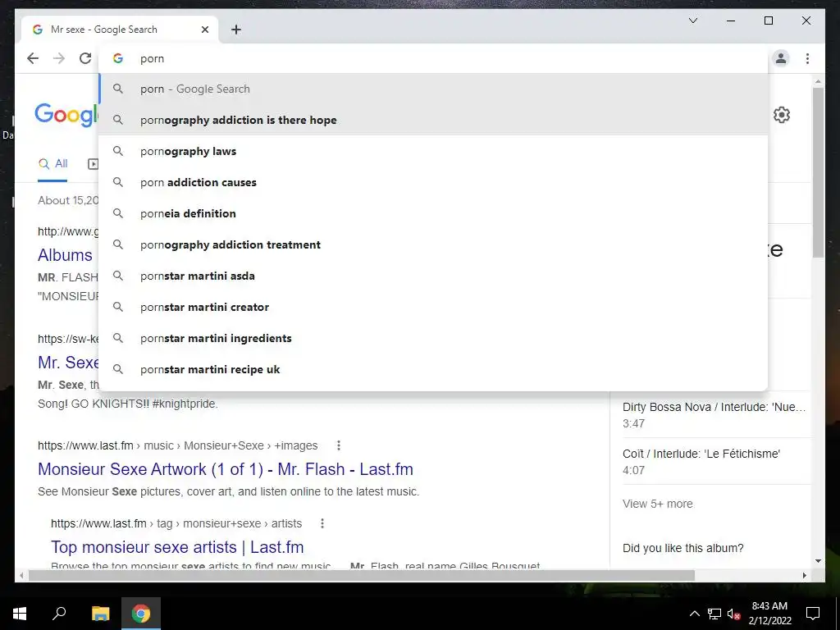Expand the tab search chevron in title bar

point(693,21)
